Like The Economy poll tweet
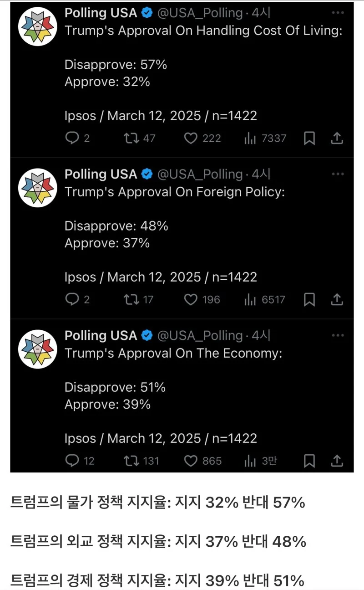This screenshot has height=590, width=364. pyautogui.click(x=191, y=461)
